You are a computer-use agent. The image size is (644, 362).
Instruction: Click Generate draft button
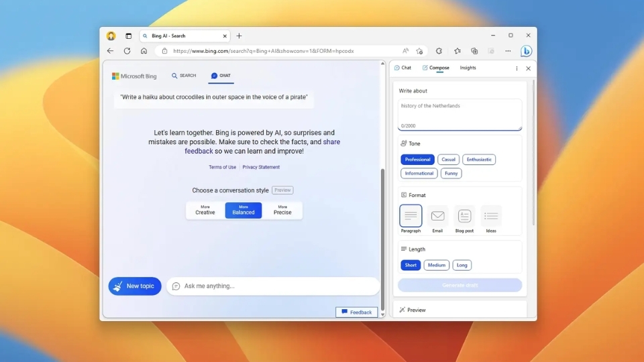coord(460,286)
